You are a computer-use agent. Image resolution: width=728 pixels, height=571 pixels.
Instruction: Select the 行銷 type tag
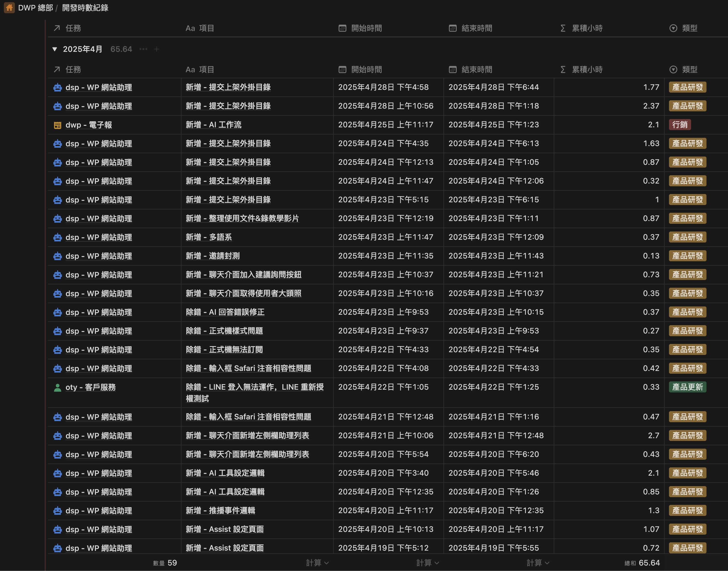point(680,125)
